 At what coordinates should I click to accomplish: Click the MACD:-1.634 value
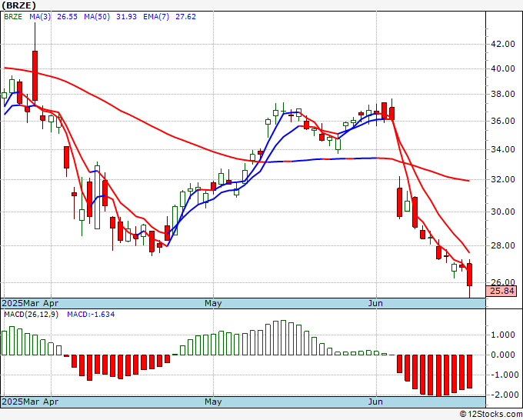91,315
